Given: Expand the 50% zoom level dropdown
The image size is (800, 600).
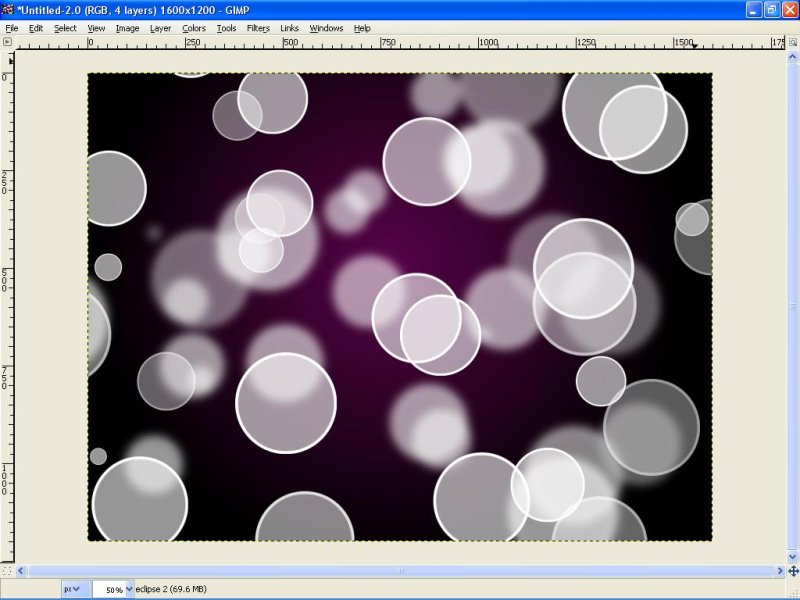Looking at the screenshot, I should [129, 590].
